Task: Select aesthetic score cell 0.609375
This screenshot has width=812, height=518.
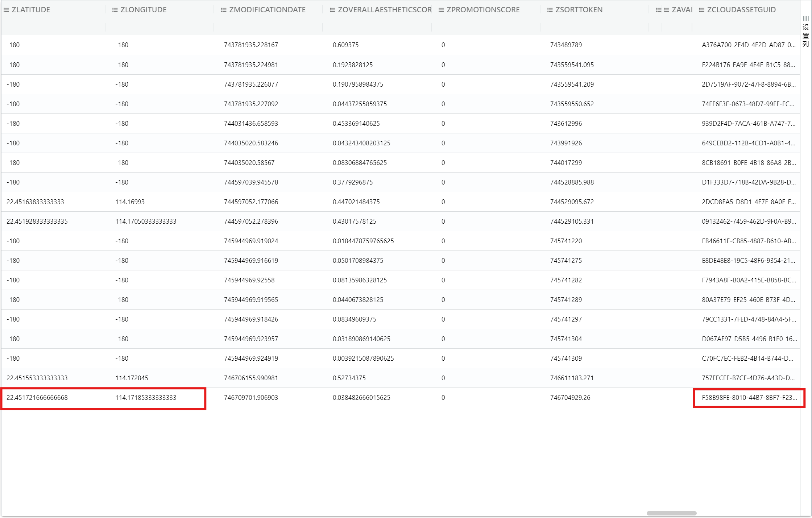Action: pos(345,45)
